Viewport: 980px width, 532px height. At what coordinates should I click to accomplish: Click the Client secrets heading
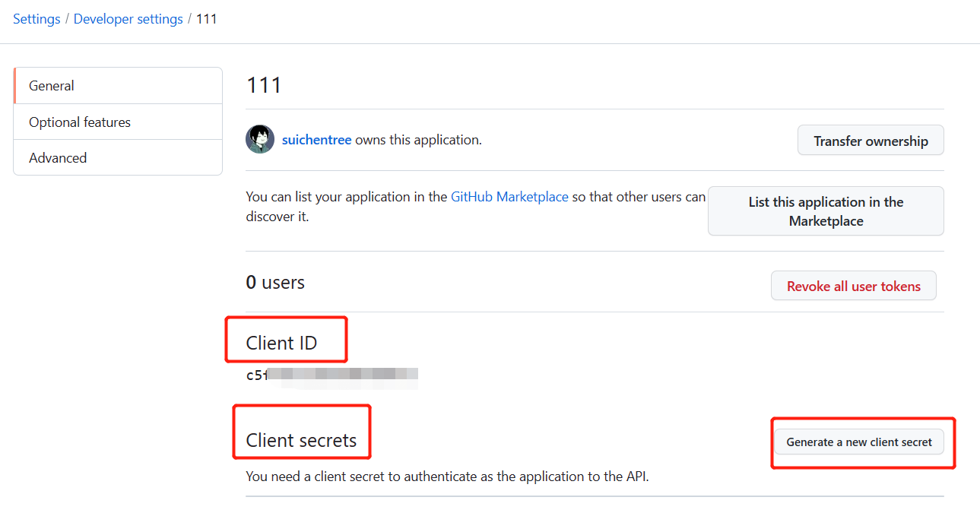[x=301, y=441]
